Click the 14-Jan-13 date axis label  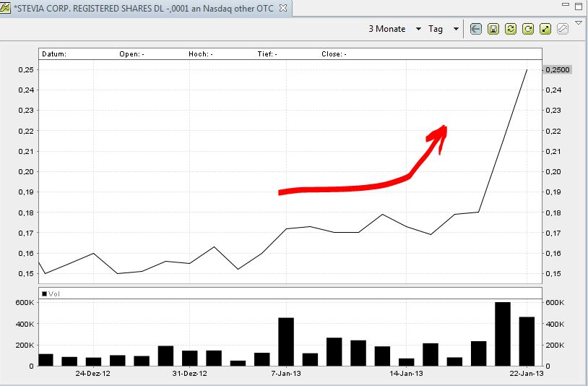coord(406,374)
